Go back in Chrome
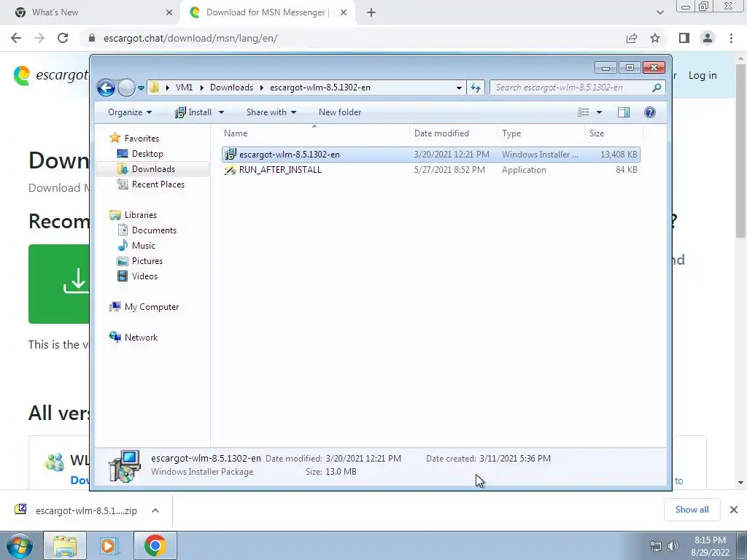The width and height of the screenshot is (747, 560). pos(16,38)
